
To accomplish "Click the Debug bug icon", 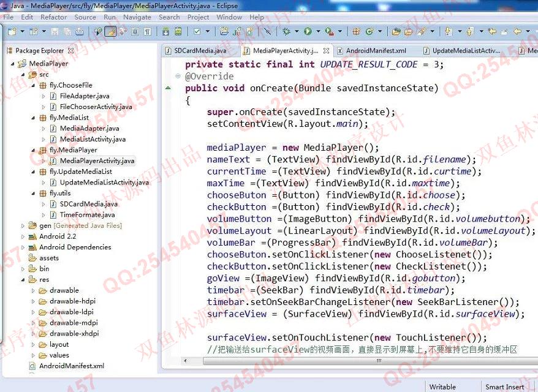I will coord(286,32).
